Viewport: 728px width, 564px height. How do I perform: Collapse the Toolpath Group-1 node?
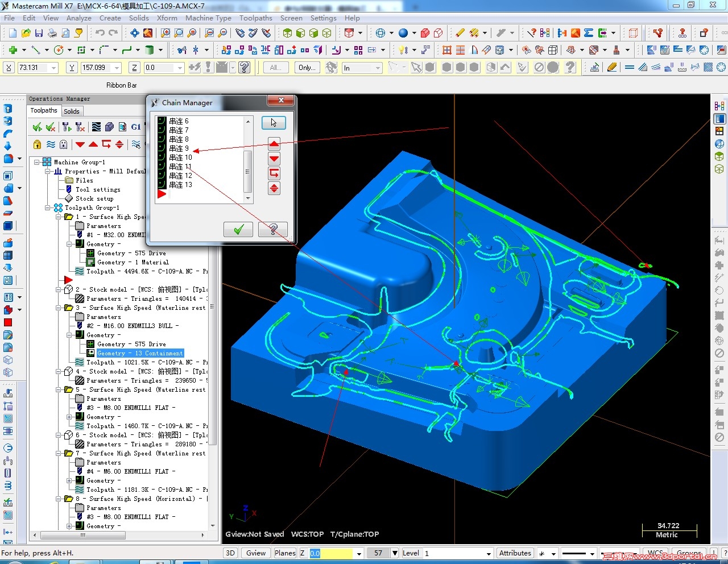48,208
